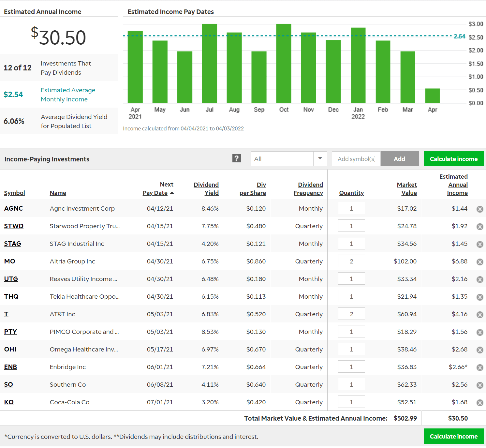
Task: Sort table by the Name column header
Action: tap(58, 193)
